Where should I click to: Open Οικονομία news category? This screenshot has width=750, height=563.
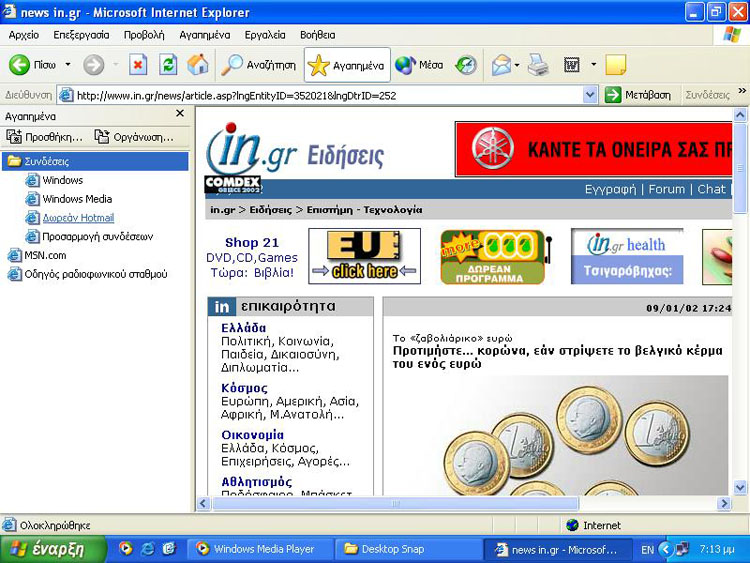click(253, 435)
